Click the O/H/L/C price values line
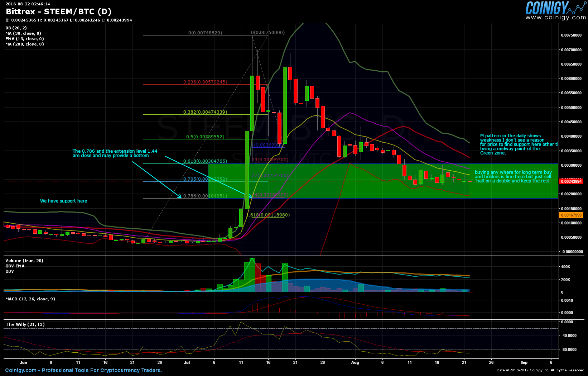 (69, 20)
